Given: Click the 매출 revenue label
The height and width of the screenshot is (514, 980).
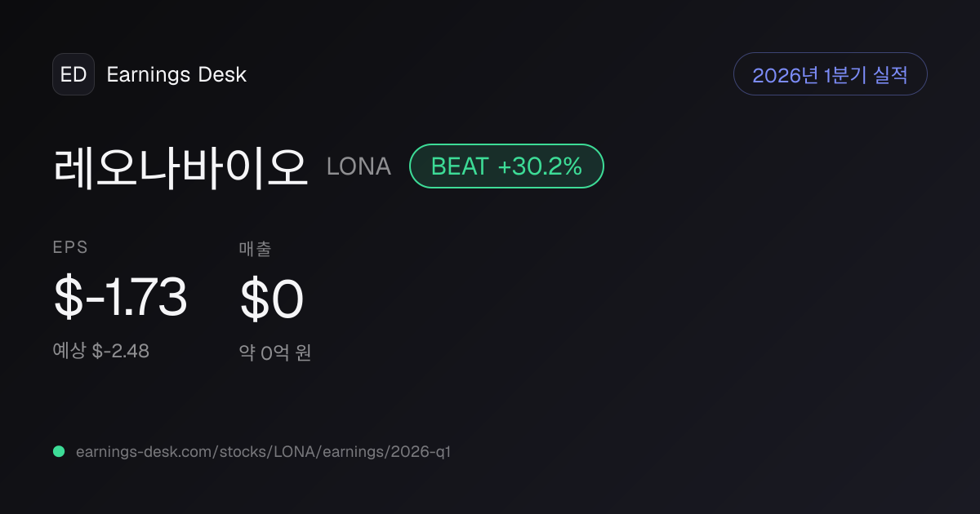Looking at the screenshot, I should click(x=255, y=249).
